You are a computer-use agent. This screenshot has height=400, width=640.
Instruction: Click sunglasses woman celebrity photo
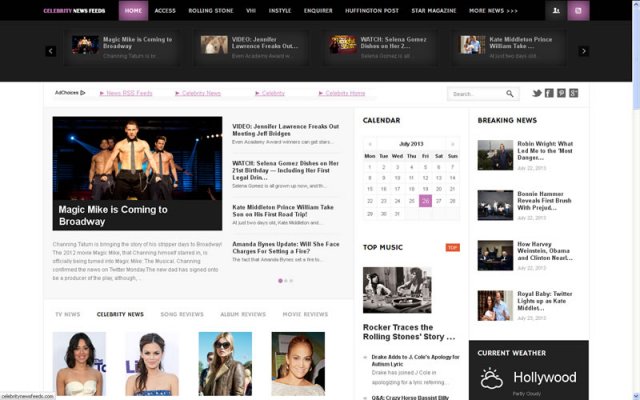pyautogui.click(x=225, y=364)
